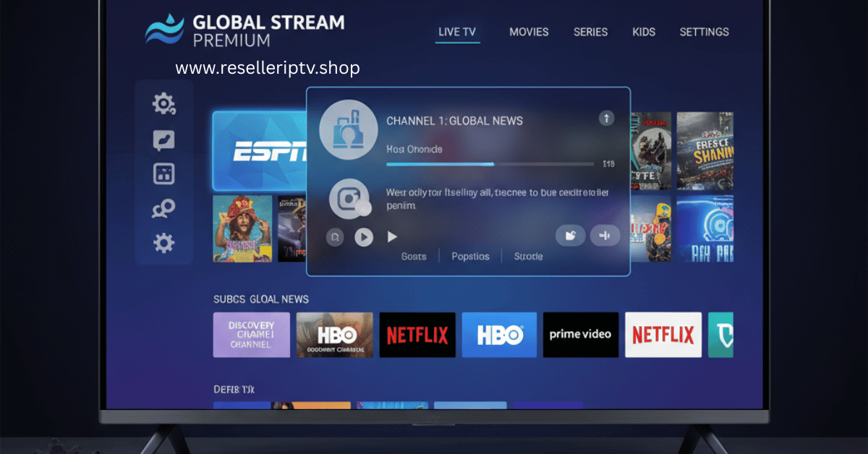Switch to the LIVE TV tab

tap(457, 33)
